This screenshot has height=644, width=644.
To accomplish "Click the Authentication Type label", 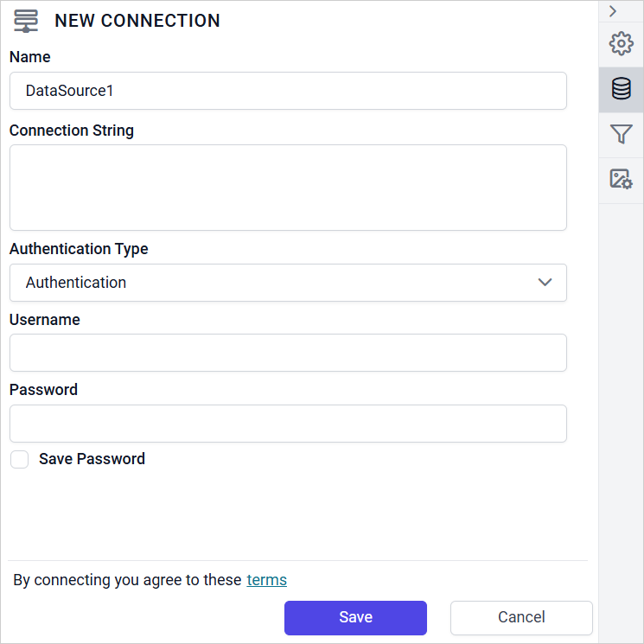I will [x=79, y=249].
